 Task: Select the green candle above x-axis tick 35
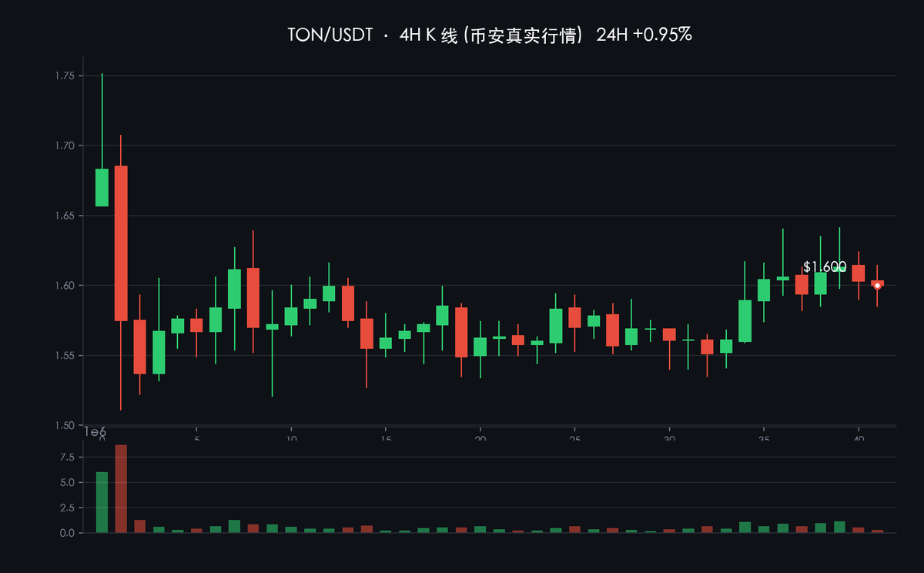764,290
